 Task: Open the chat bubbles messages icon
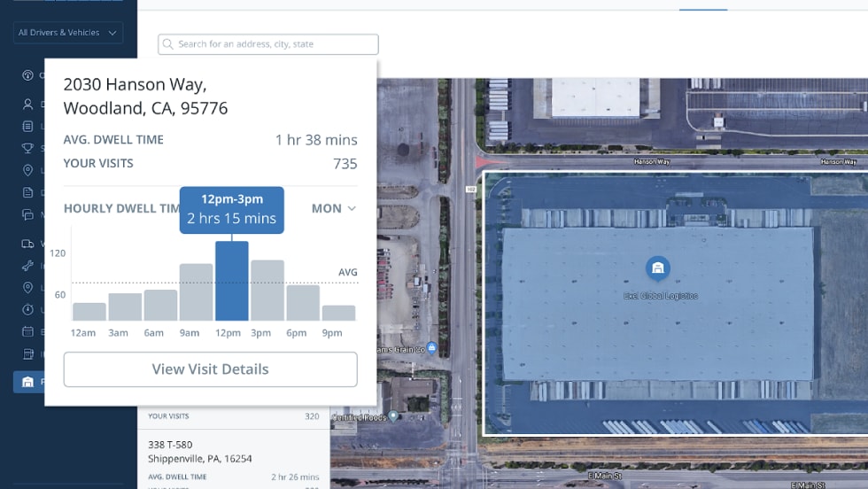(27, 214)
